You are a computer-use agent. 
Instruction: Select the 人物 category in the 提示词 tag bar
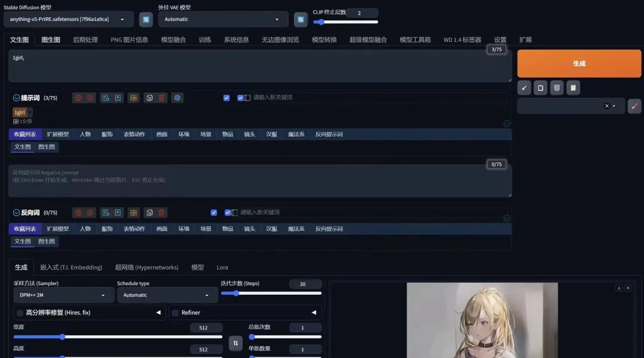tap(85, 134)
